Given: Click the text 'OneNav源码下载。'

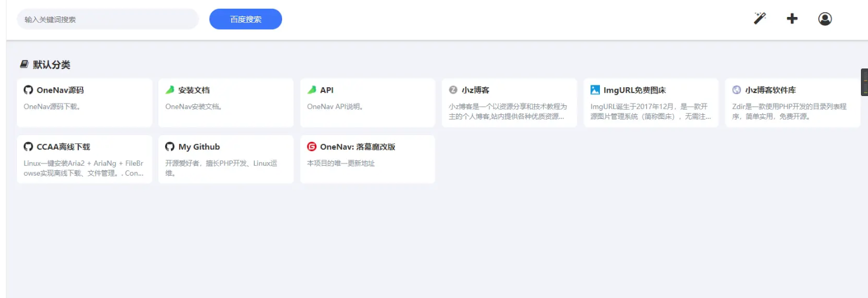Looking at the screenshot, I should tap(52, 107).
